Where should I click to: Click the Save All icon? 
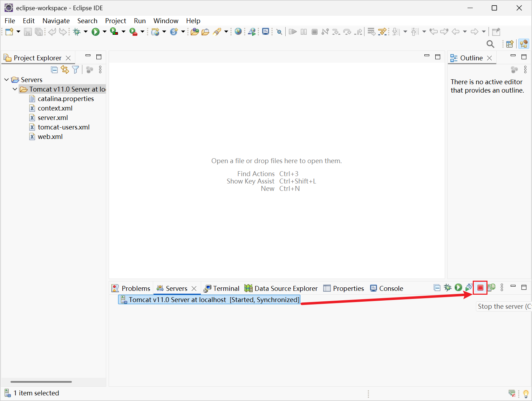pos(39,32)
